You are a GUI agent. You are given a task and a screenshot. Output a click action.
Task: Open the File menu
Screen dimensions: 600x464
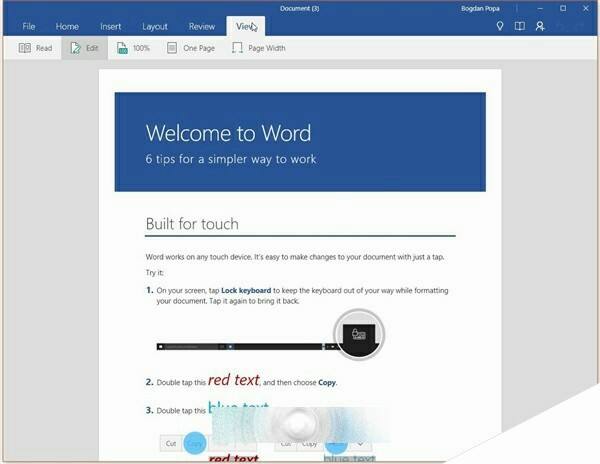pos(29,26)
